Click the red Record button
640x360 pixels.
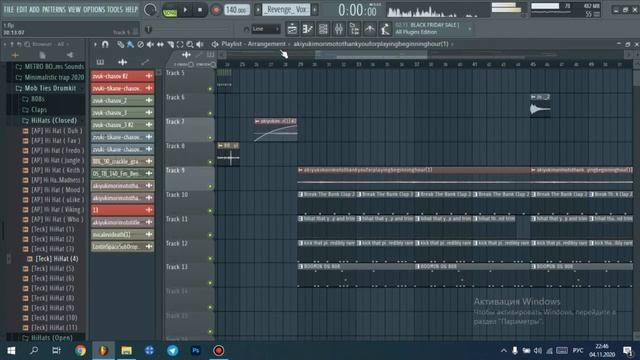click(x=216, y=10)
